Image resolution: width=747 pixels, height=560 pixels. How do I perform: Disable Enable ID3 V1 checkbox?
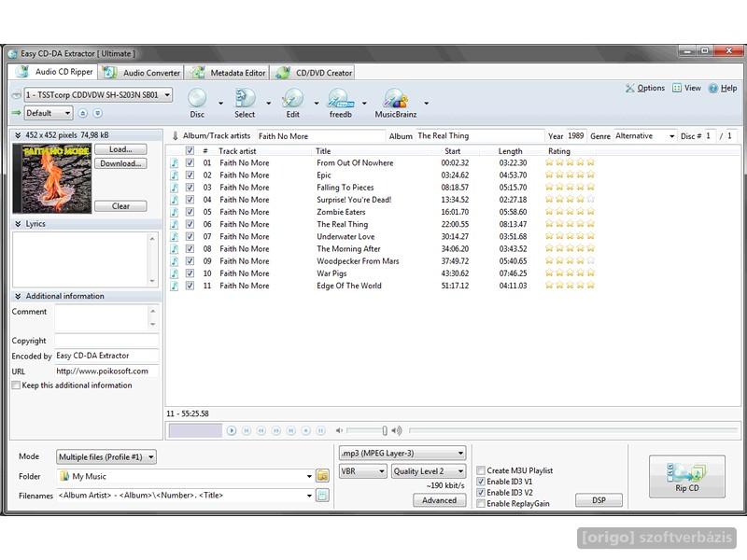(x=481, y=482)
